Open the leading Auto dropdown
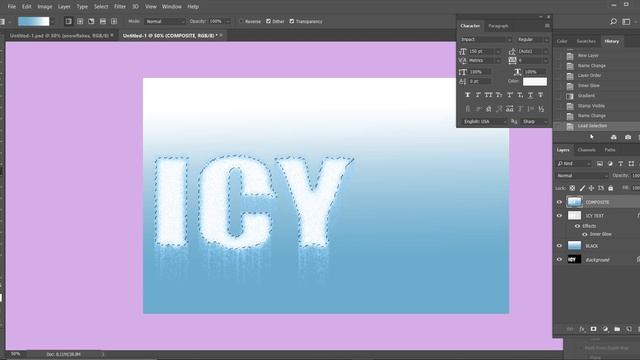 point(546,51)
